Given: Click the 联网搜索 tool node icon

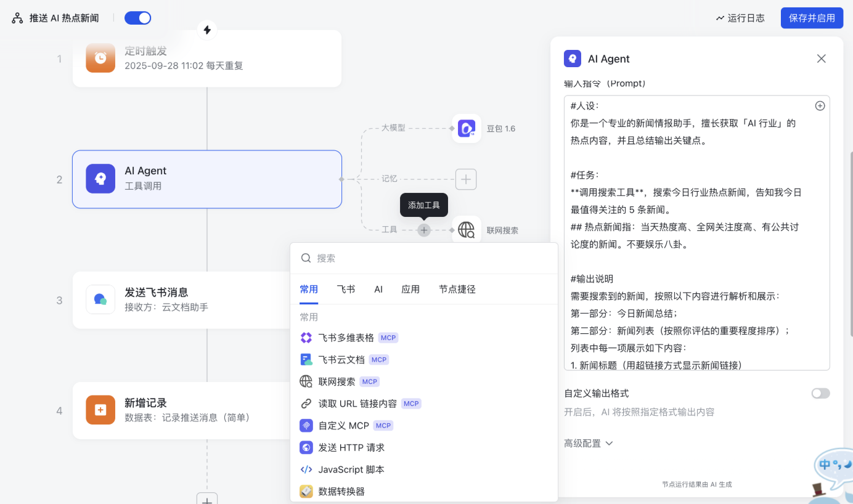Looking at the screenshot, I should pyautogui.click(x=466, y=230).
